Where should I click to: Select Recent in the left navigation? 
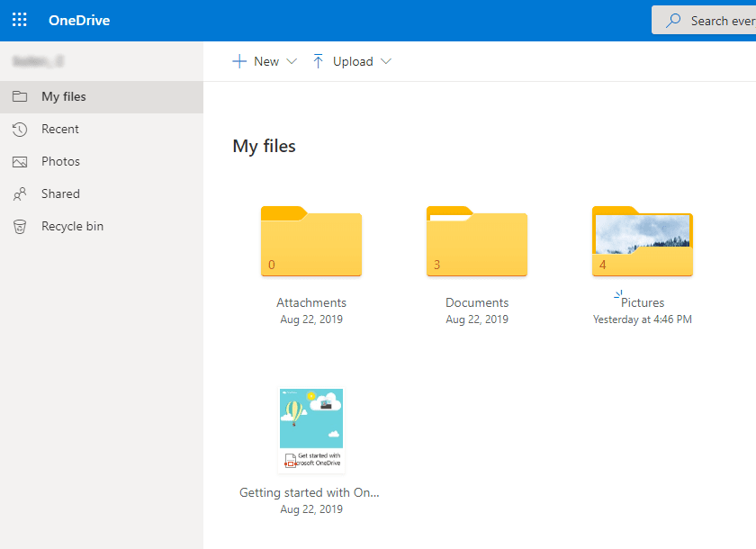tap(60, 129)
